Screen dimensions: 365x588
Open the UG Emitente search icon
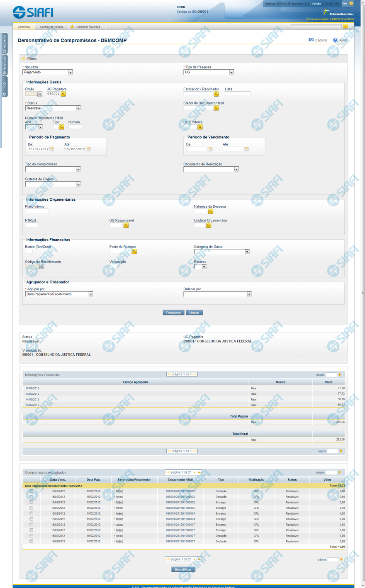(x=200, y=127)
